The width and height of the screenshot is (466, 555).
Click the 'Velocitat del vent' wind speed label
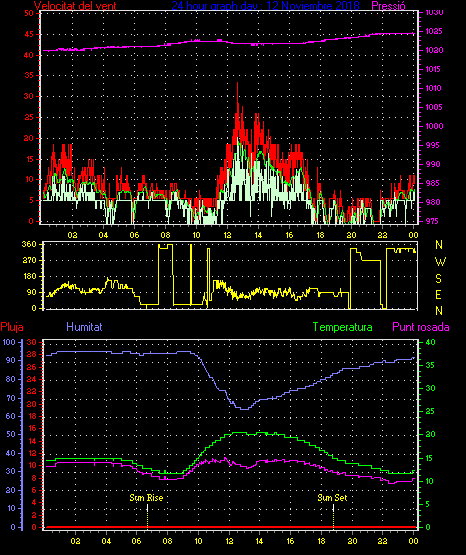coord(75,6)
